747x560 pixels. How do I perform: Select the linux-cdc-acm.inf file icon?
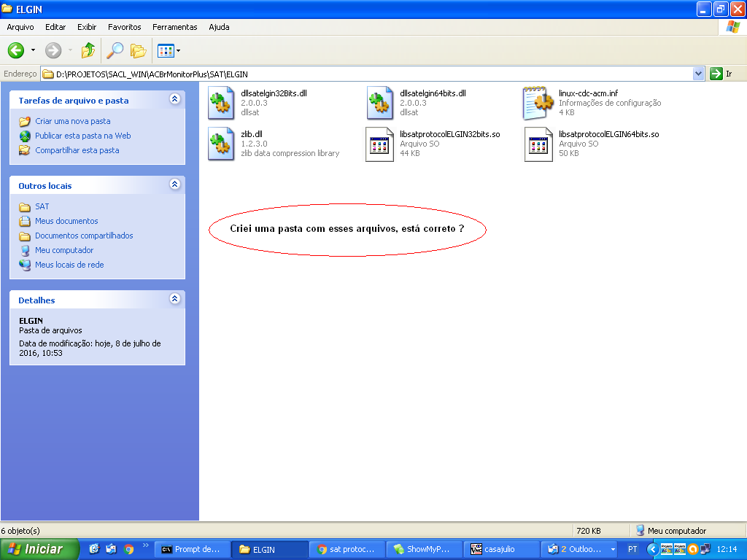(538, 102)
